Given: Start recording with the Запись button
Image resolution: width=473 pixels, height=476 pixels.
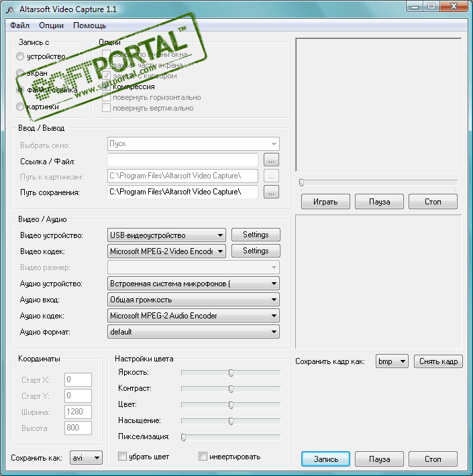Looking at the screenshot, I should click(x=325, y=459).
